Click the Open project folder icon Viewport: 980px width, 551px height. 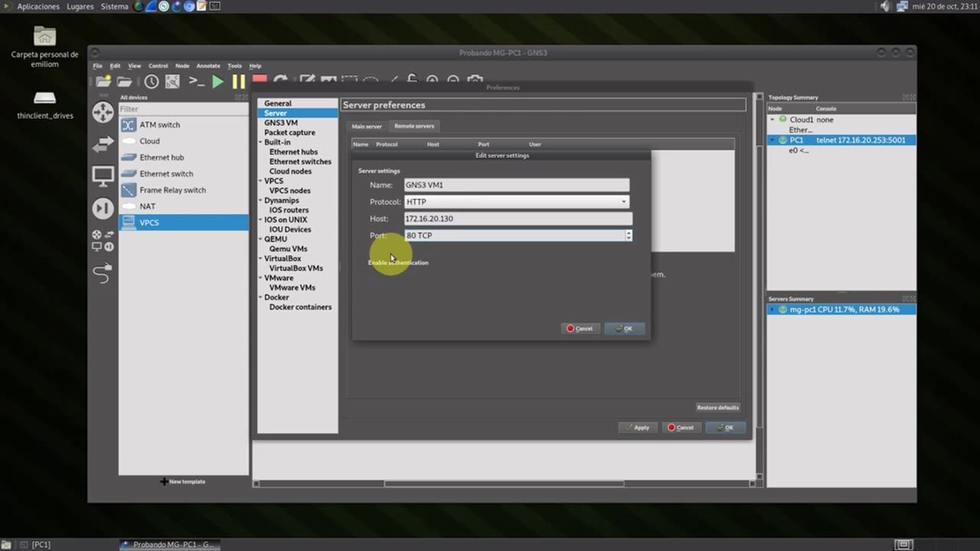(124, 81)
